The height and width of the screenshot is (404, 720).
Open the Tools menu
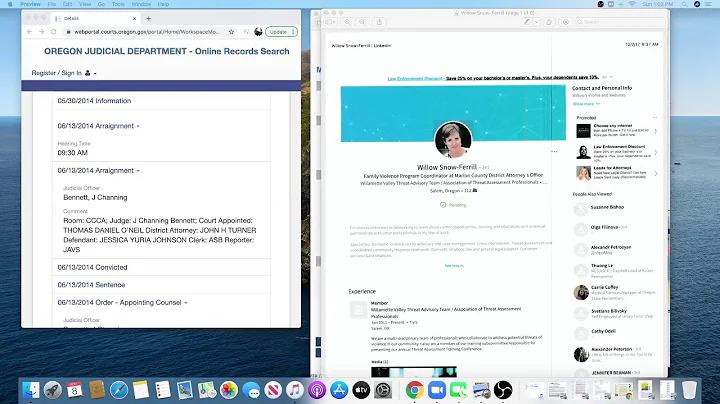(x=118, y=4)
